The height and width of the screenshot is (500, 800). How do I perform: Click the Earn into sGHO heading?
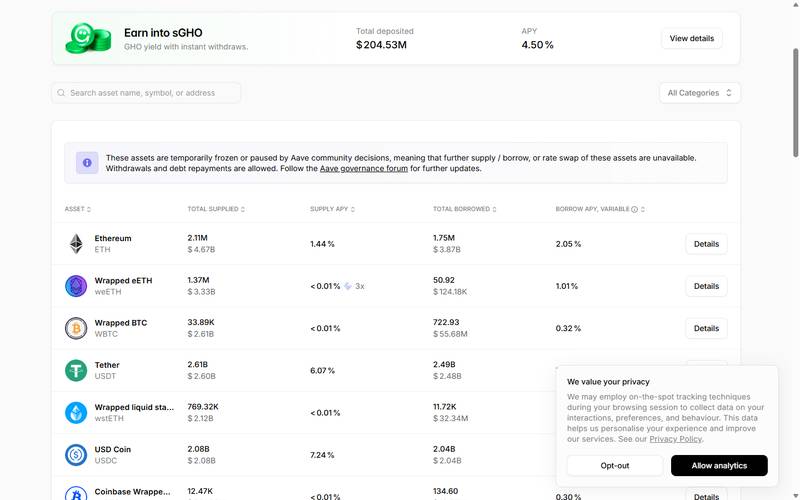(x=163, y=33)
